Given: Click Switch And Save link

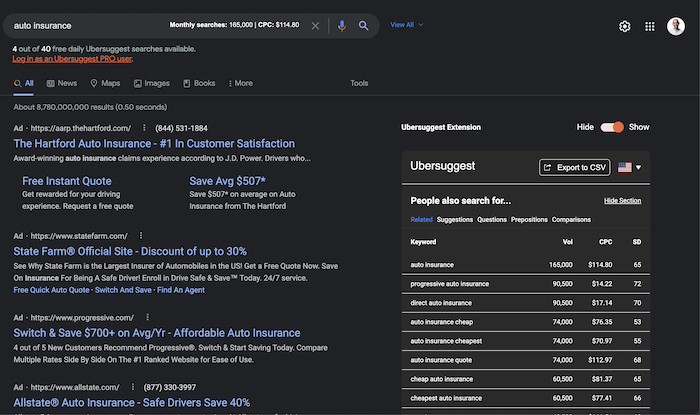Looking at the screenshot, I should click(x=123, y=290).
